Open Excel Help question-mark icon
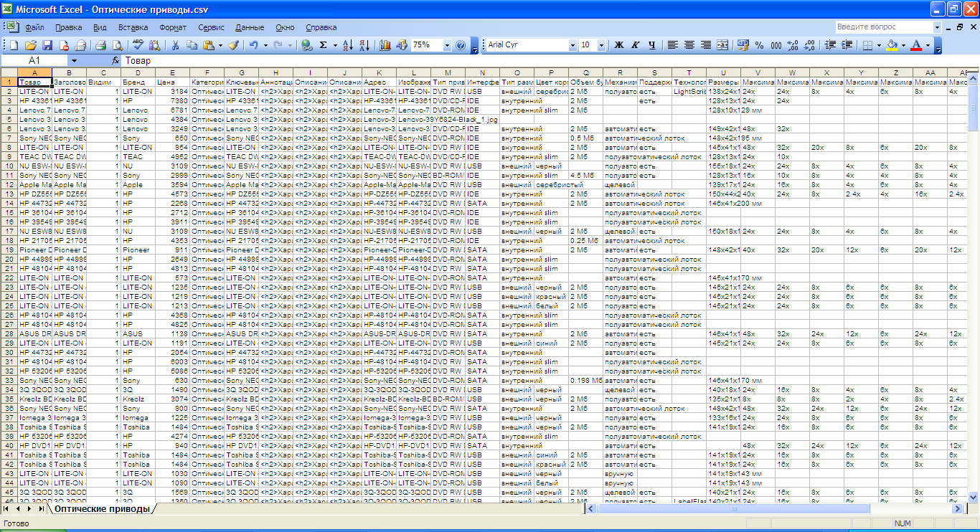 point(461,45)
